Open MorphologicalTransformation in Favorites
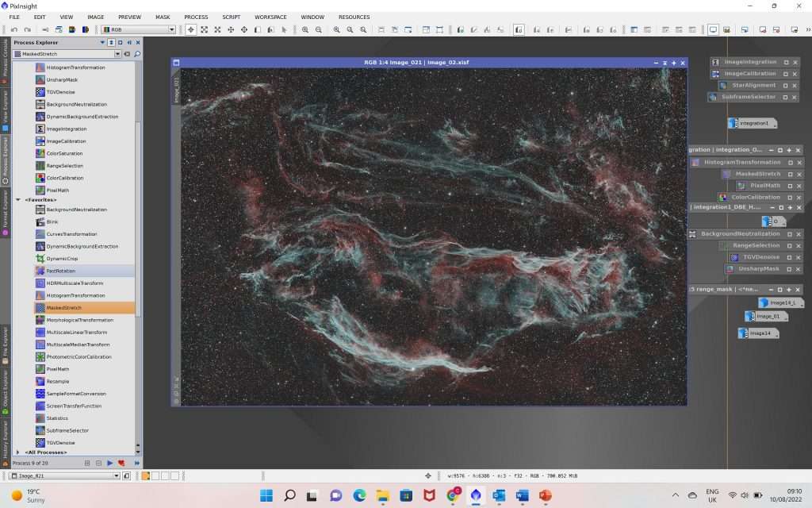The image size is (812, 508). 80,321
